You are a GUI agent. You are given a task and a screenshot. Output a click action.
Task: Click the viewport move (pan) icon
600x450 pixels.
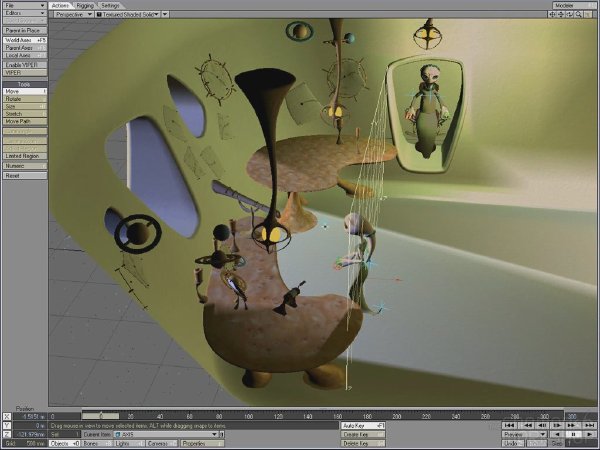[x=561, y=14]
